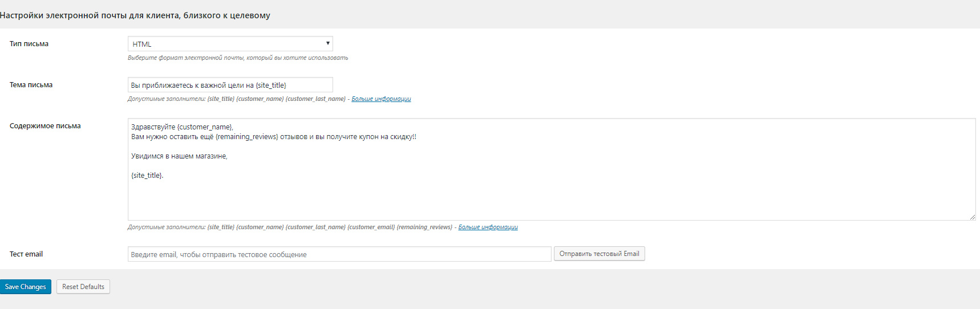
Task: Save Changes button click
Action: point(25,287)
